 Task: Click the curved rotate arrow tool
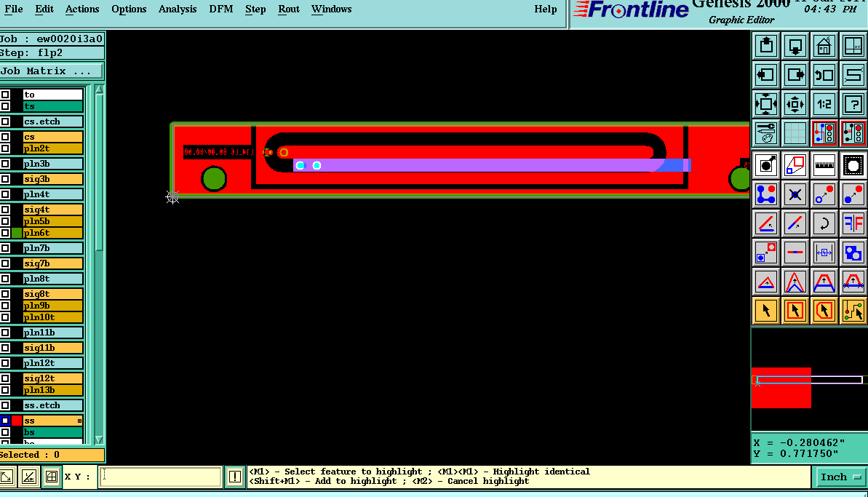point(824,223)
